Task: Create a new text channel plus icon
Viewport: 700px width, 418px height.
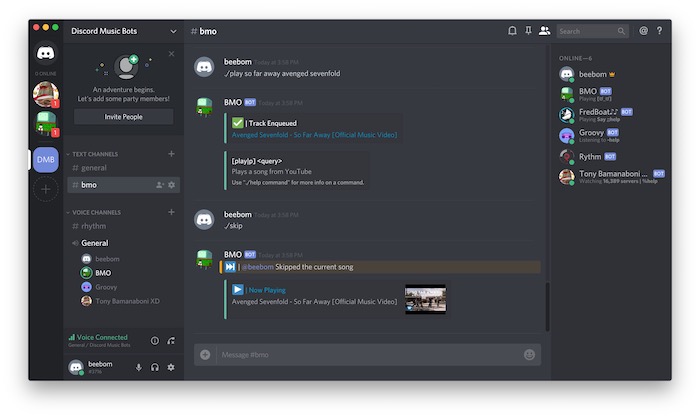Action: 171,154
